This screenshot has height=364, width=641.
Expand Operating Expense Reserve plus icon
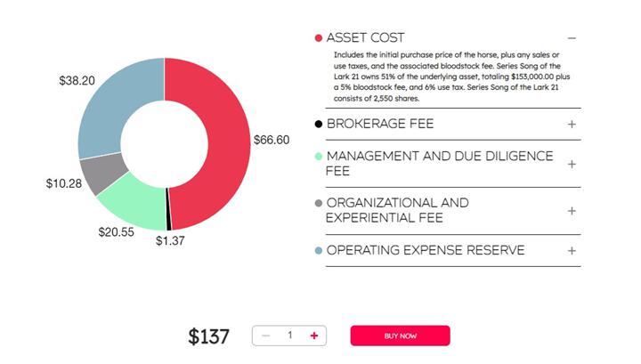(x=572, y=251)
